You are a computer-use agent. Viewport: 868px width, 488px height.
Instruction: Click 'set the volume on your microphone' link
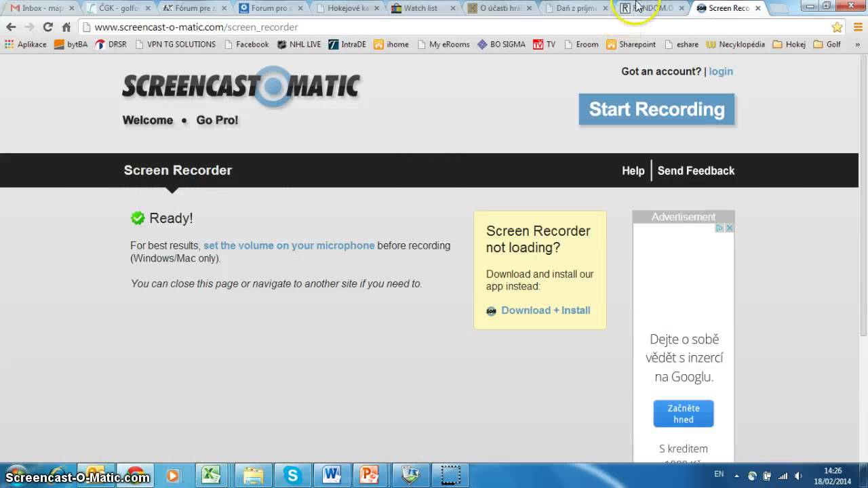pyautogui.click(x=289, y=245)
